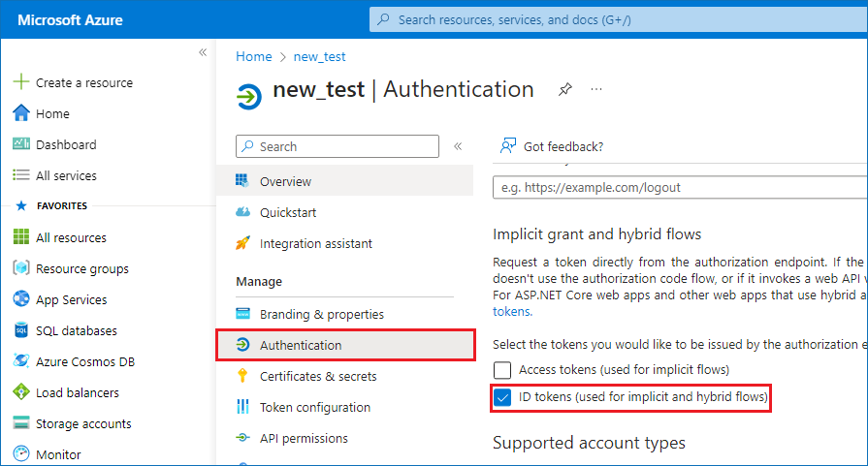Screen dimensions: 868x466
Task: Click the Authentication arrow icon in menu
Action: [x=242, y=344]
